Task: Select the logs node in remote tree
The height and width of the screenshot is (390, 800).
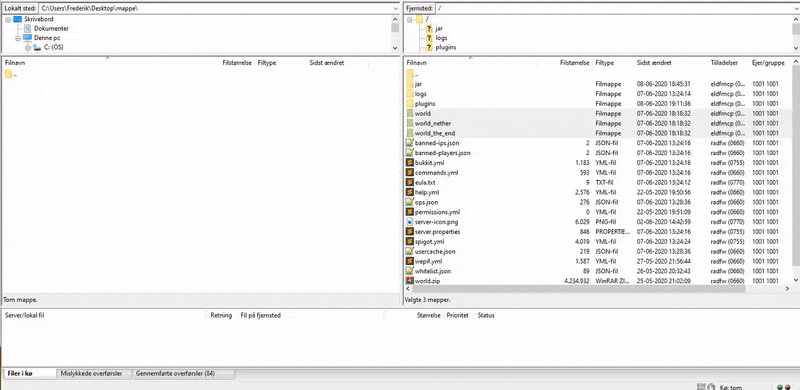Action: click(x=441, y=38)
